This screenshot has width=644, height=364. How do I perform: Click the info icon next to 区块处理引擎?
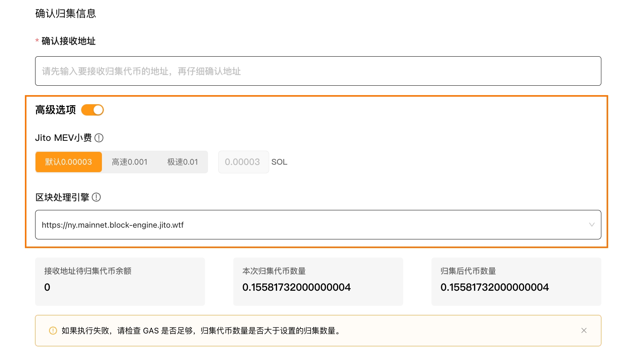point(96,197)
